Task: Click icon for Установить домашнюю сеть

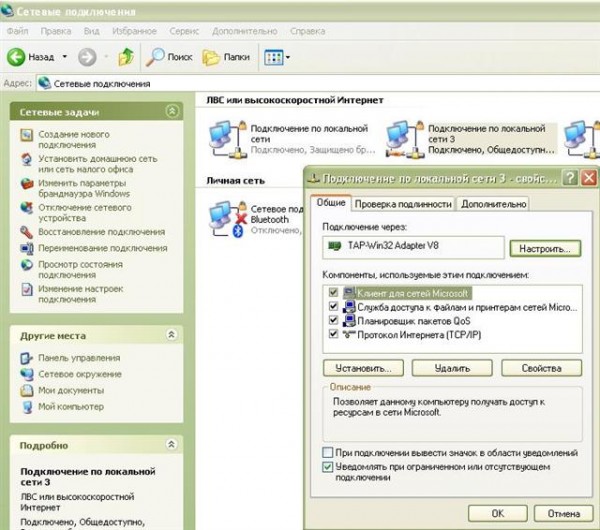Action: (x=26, y=159)
